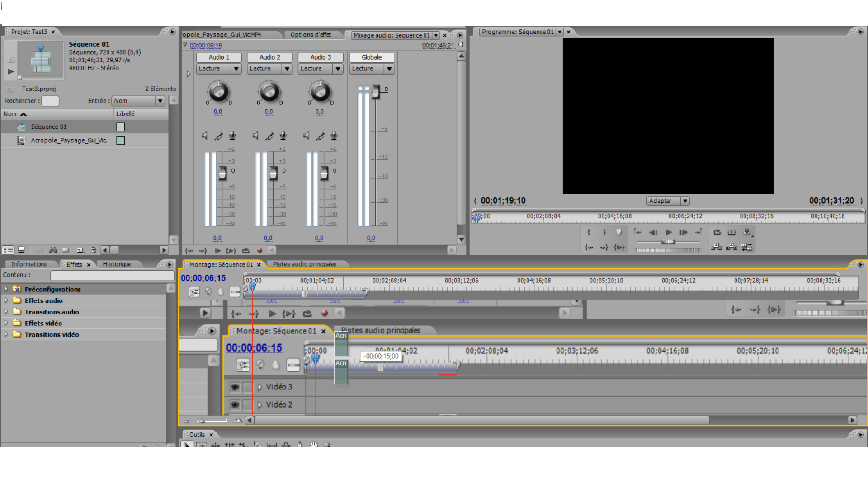The height and width of the screenshot is (488, 868).
Task: Solo the Audio 1 track
Action: [x=219, y=136]
